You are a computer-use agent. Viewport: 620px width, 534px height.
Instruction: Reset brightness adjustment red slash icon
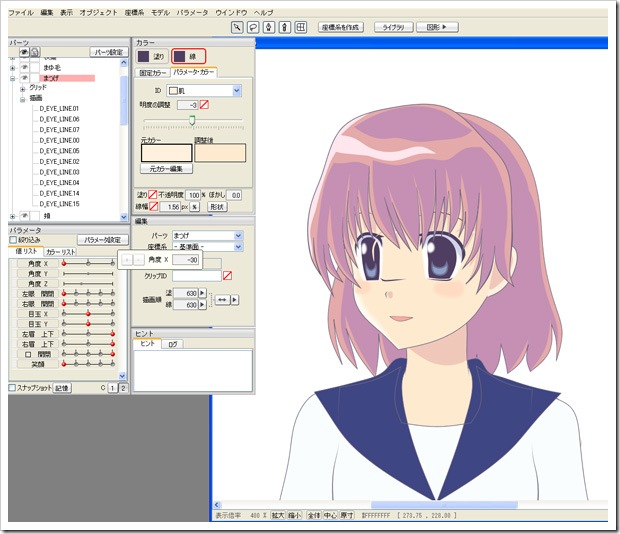click(x=204, y=105)
